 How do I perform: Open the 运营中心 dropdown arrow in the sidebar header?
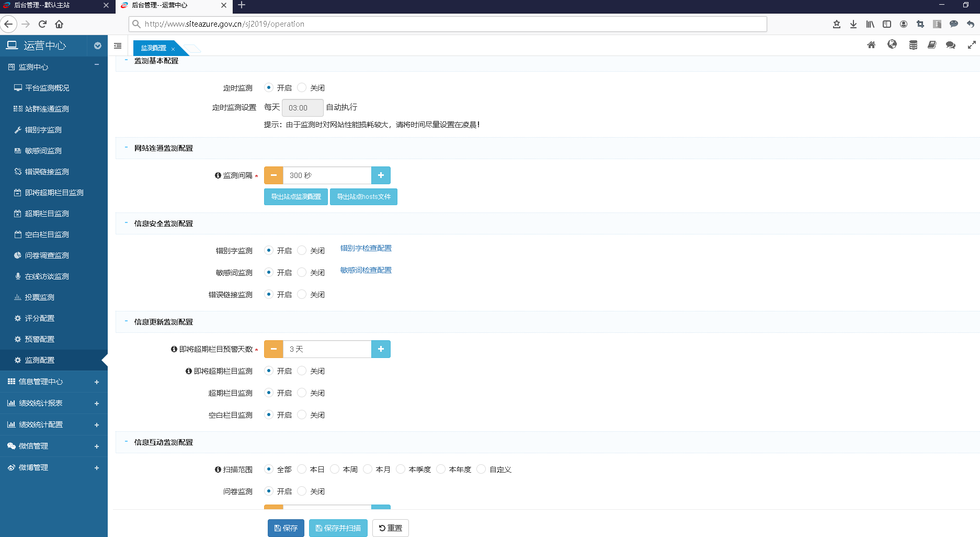97,46
